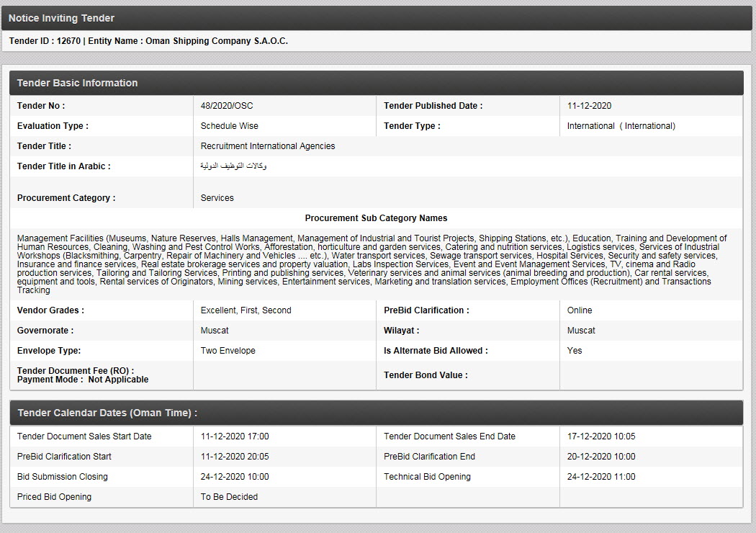Click the Procurement Sub Category Names heading
This screenshot has width=756, height=533.
click(376, 218)
